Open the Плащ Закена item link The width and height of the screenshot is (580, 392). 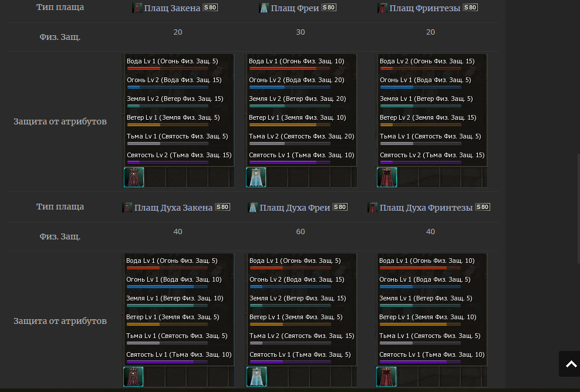pos(172,8)
